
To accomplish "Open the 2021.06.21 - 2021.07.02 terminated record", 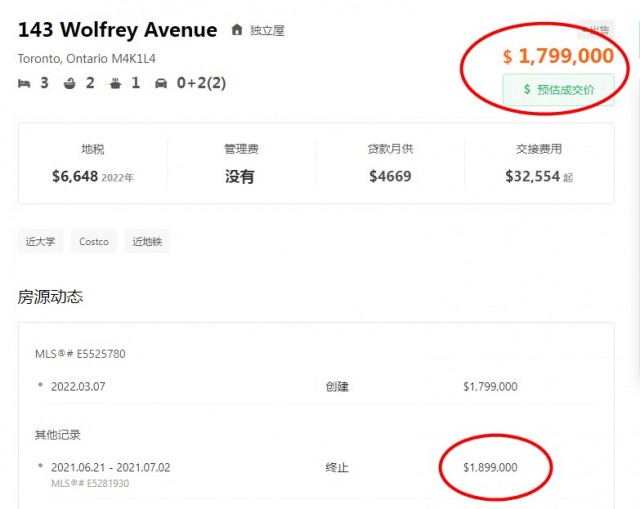I will [x=110, y=467].
